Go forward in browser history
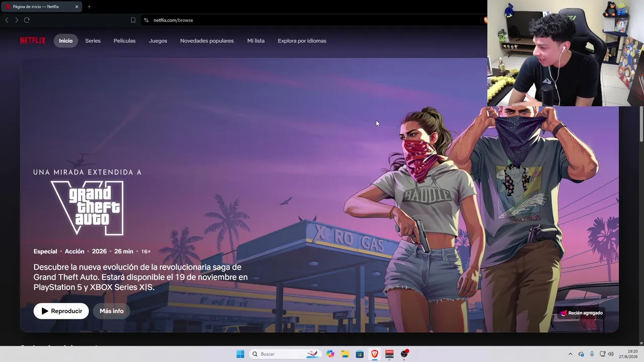The image size is (644, 362). click(x=17, y=20)
